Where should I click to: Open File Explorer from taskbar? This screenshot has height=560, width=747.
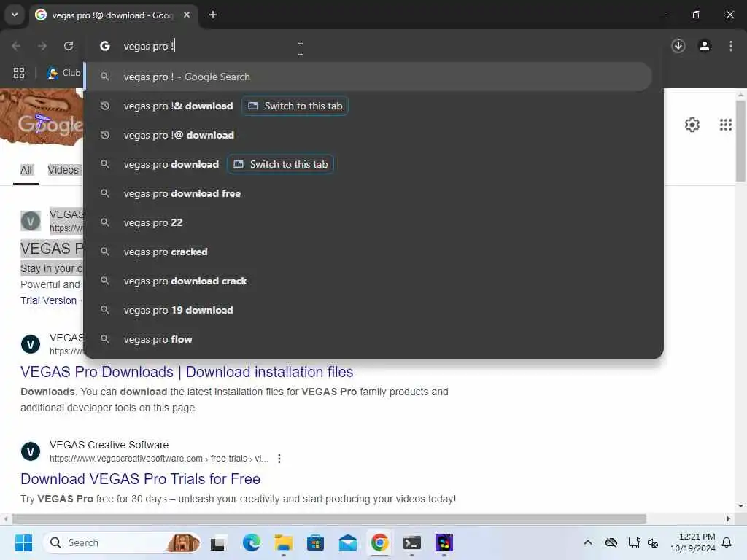coord(284,542)
